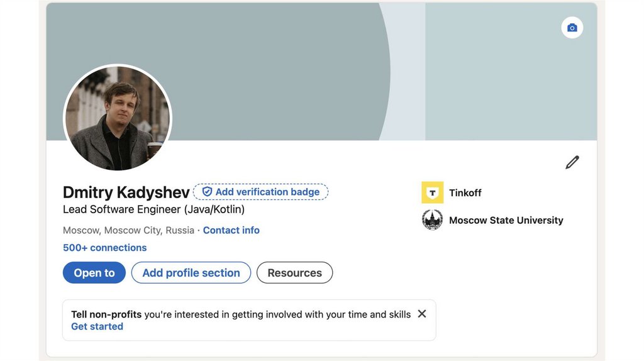Screen dimensions: 644x361
Task: Open the Resources menu
Action: (294, 273)
